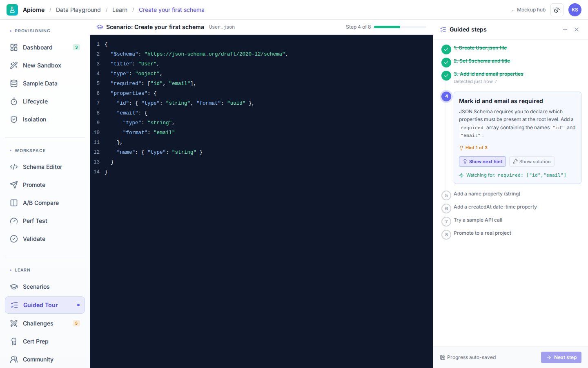The image size is (588, 368).
Task: Click Challenges badge showing 5
Action: tap(76, 323)
